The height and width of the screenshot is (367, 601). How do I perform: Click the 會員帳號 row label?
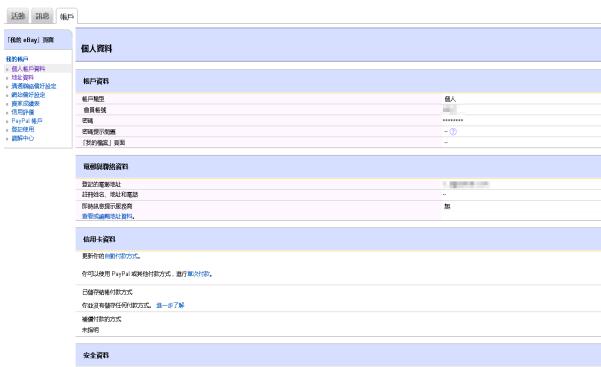[x=95, y=110]
